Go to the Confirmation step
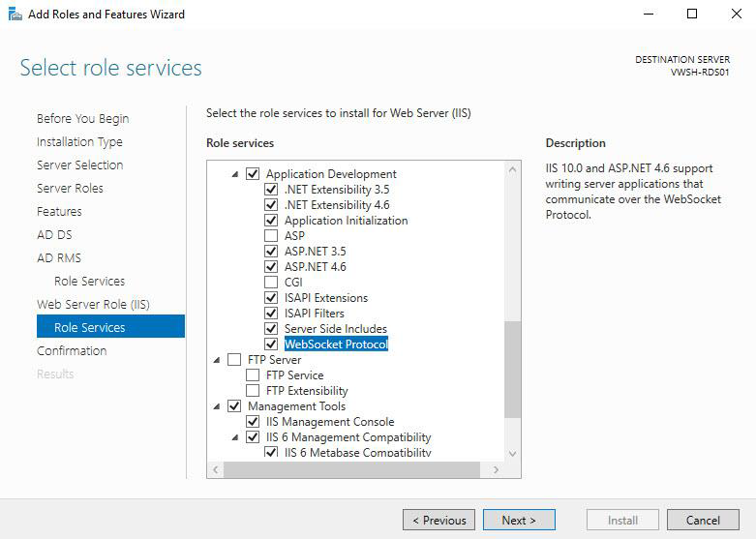The height and width of the screenshot is (539, 756). coord(72,350)
